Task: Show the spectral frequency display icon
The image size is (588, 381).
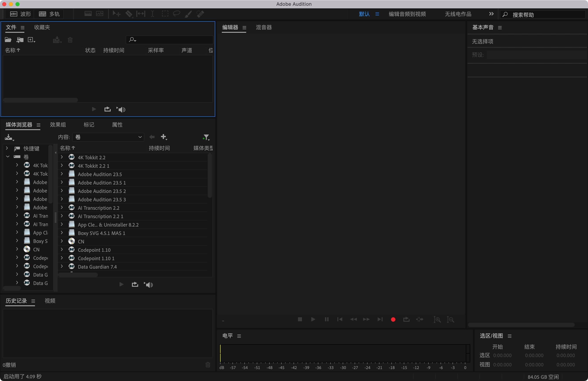Action: (x=88, y=14)
